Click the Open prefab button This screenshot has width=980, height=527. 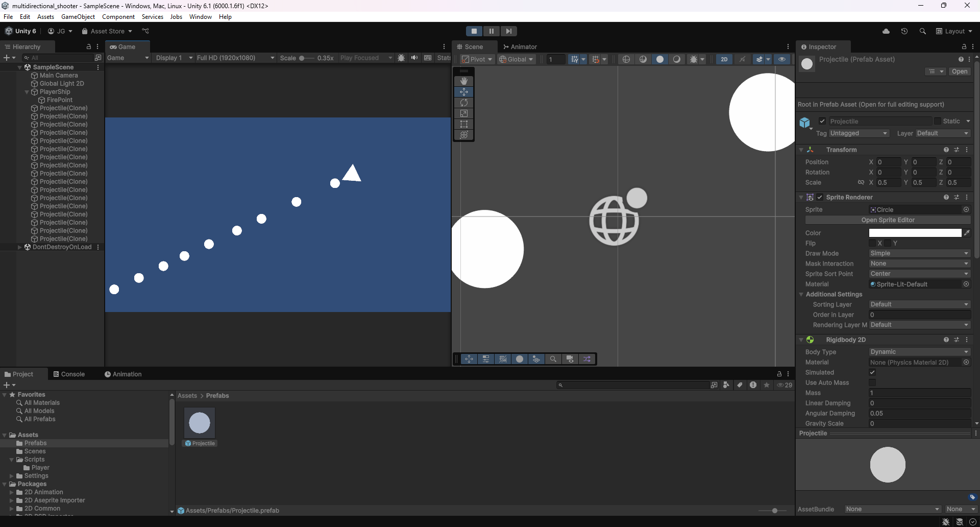(959, 71)
